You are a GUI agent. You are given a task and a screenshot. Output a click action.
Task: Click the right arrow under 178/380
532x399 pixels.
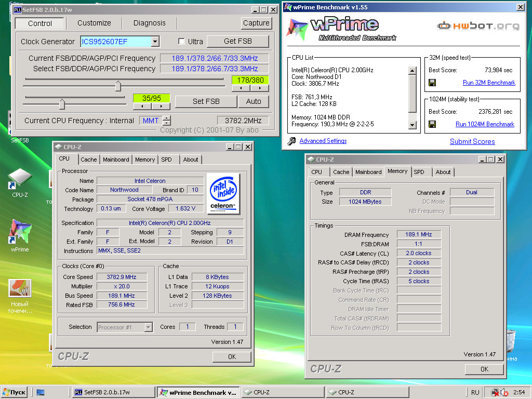point(260,88)
